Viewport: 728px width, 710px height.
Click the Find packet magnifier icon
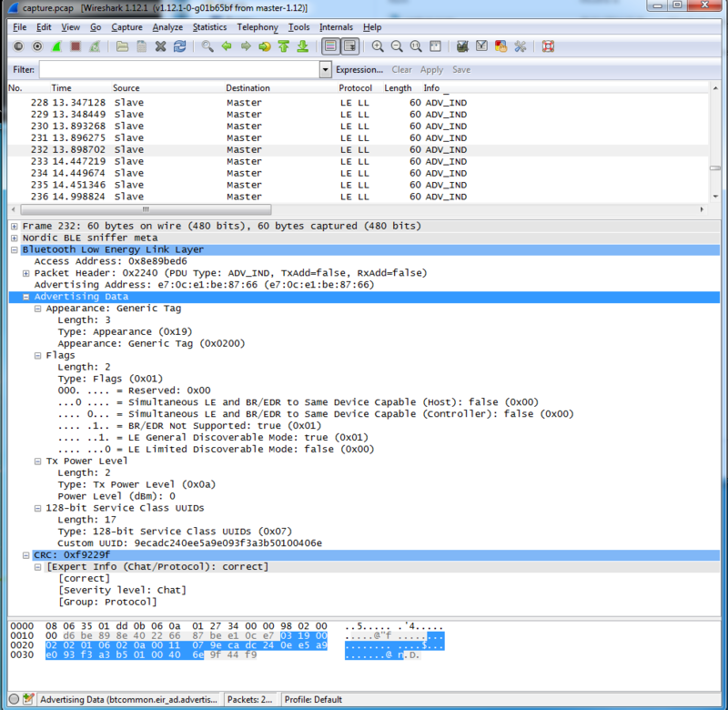tap(207, 46)
